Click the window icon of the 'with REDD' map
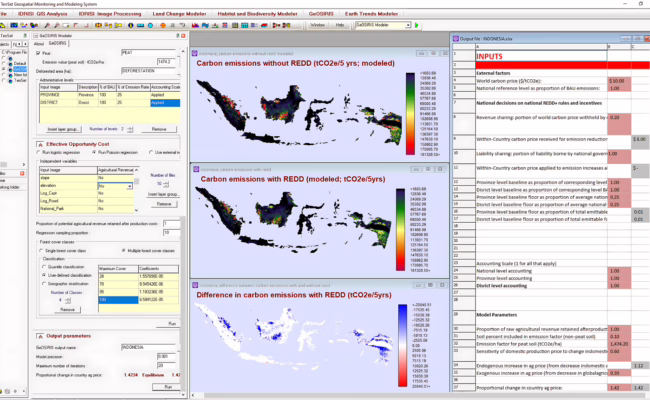650x400 pixels. [196, 169]
